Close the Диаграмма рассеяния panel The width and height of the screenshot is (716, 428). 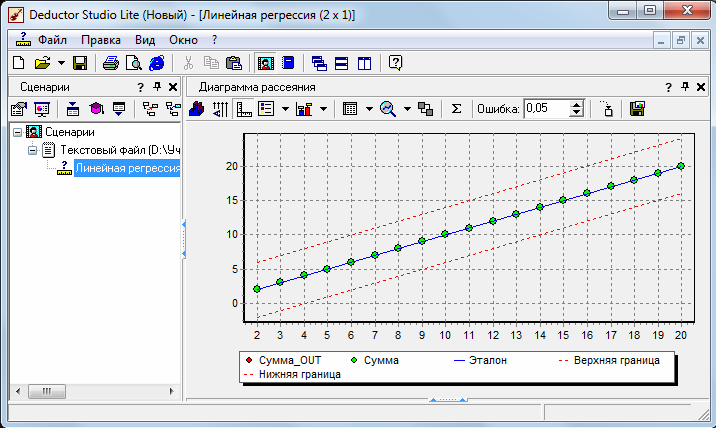tap(701, 87)
